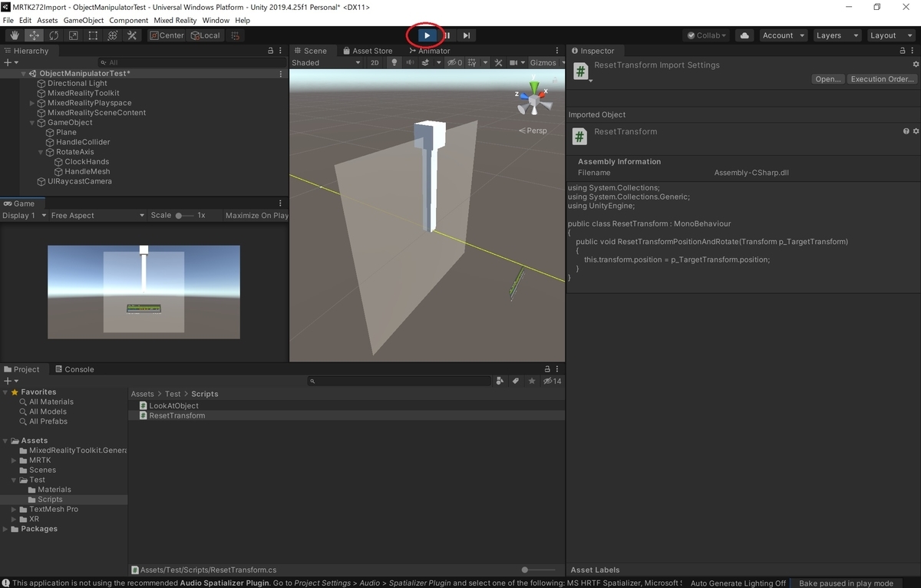Open the Gizmos dropdown

tap(546, 63)
